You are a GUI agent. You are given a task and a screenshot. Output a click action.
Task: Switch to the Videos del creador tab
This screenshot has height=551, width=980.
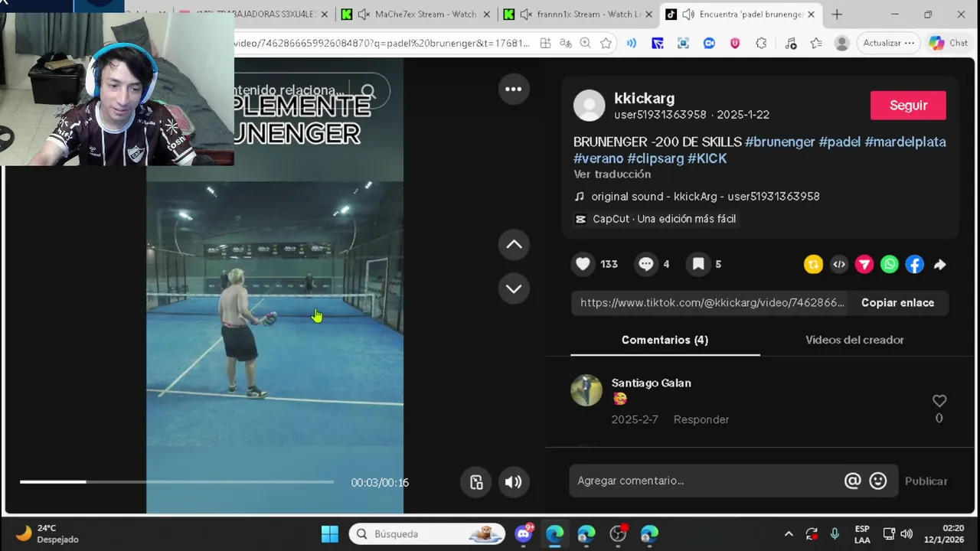point(854,340)
